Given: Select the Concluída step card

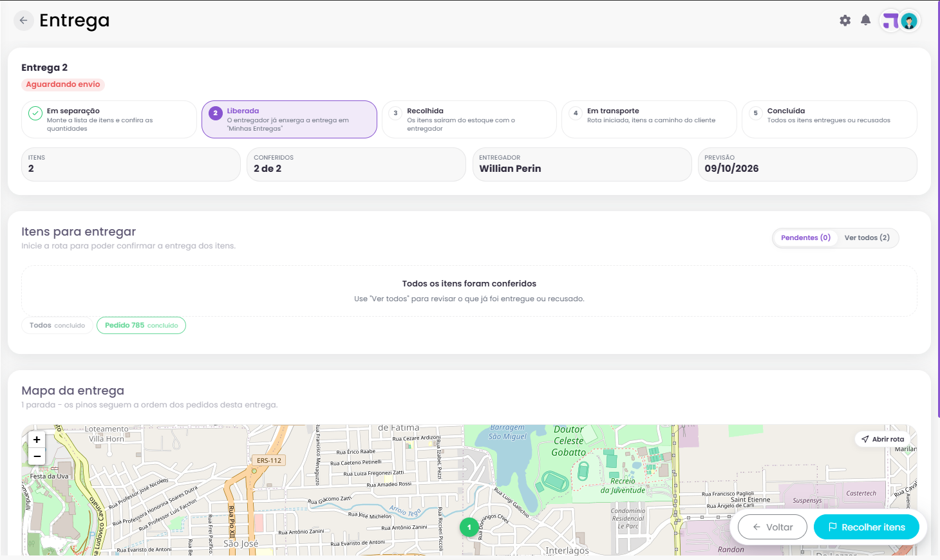Looking at the screenshot, I should (829, 119).
